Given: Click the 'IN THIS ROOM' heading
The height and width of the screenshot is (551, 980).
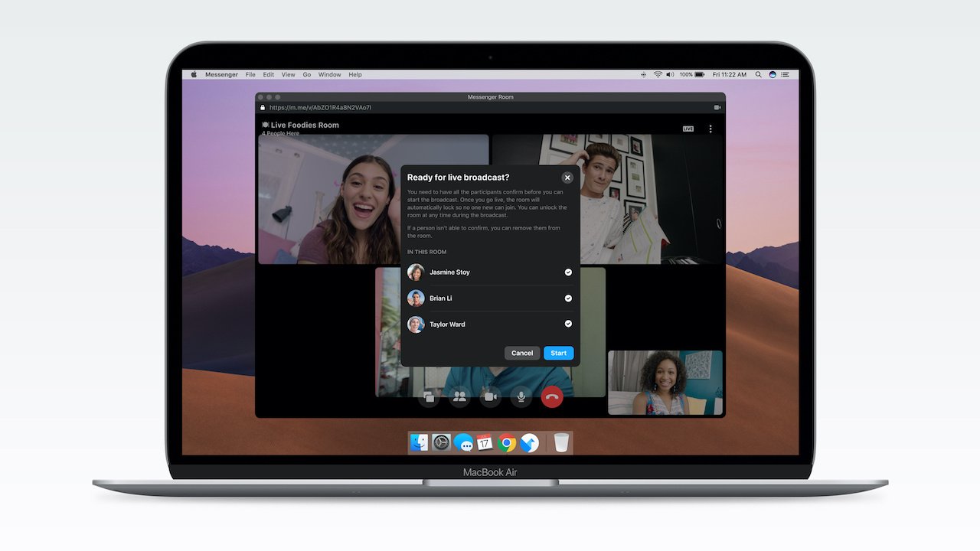Looking at the screenshot, I should pyautogui.click(x=427, y=252).
